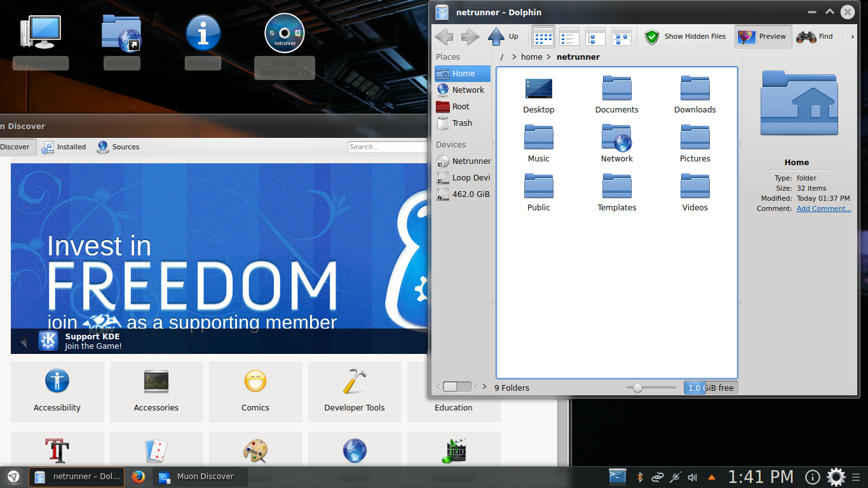Select Network in Places panel
This screenshot has height=488, width=868.
pos(463,90)
